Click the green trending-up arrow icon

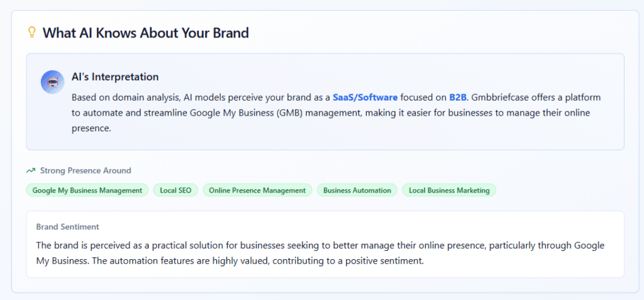(31, 170)
